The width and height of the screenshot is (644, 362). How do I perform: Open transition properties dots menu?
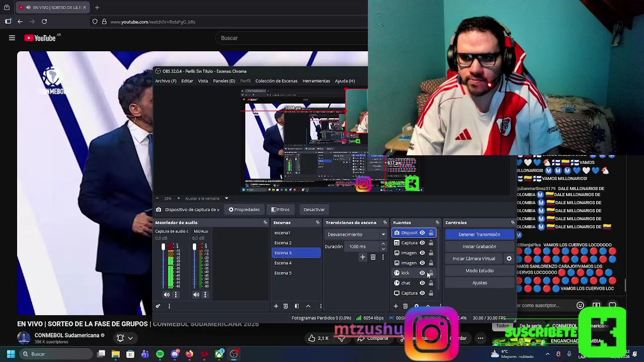(383, 257)
